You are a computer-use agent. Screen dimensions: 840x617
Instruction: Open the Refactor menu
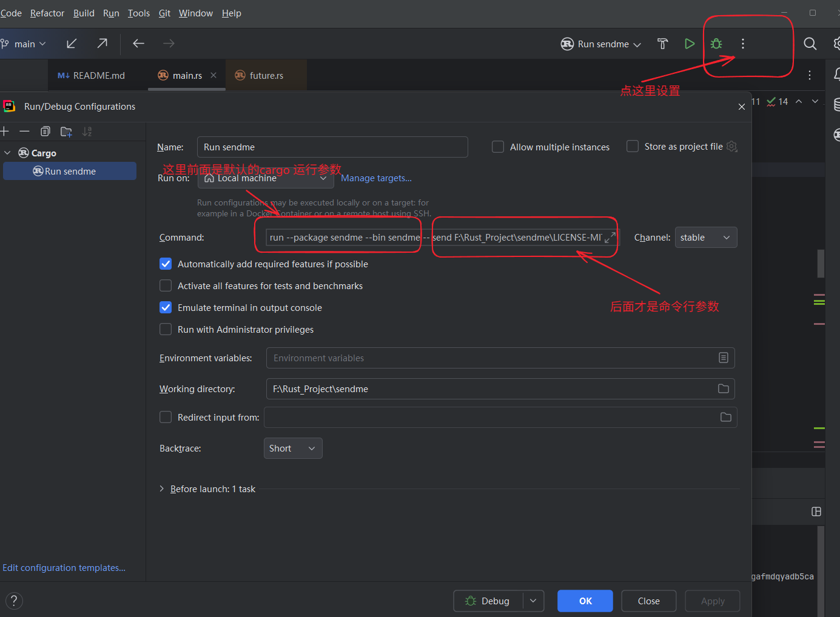coord(47,13)
